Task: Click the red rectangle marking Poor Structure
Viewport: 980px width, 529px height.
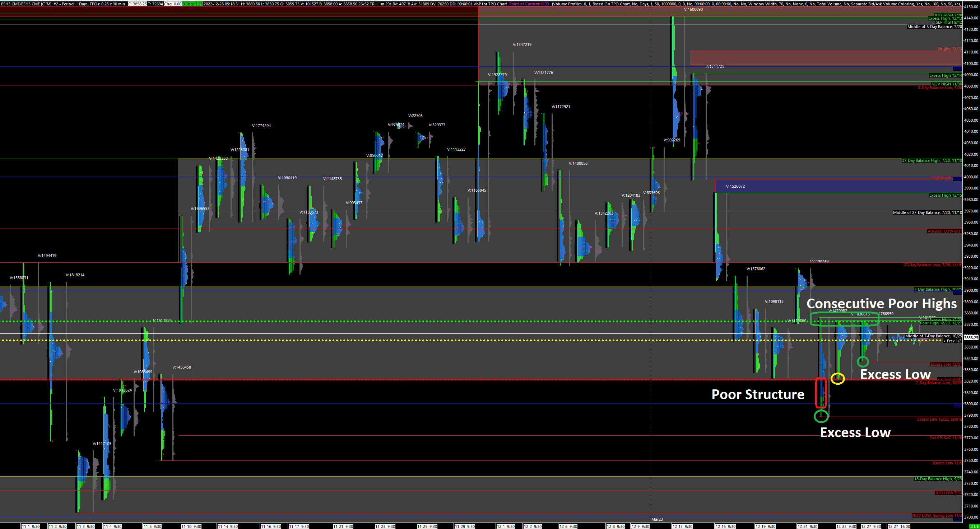Action: 821,393
